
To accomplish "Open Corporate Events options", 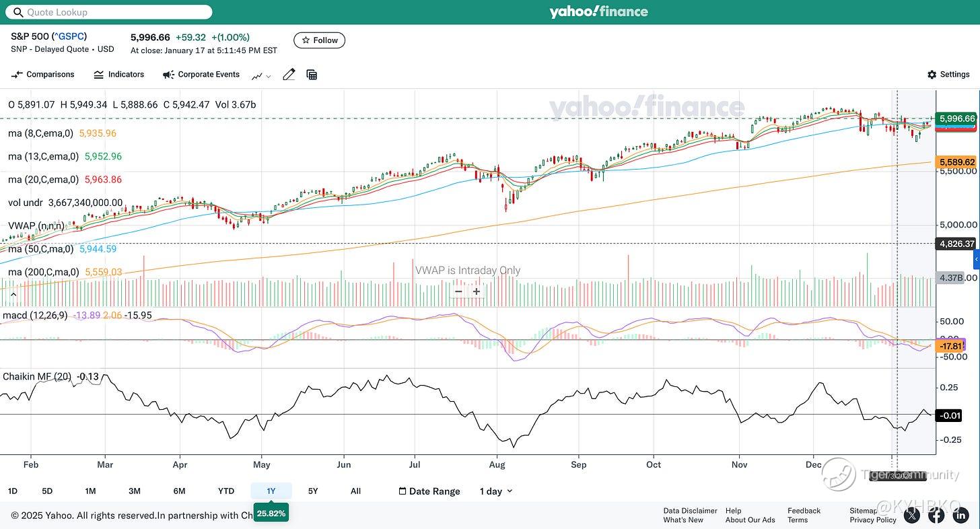I will [201, 75].
